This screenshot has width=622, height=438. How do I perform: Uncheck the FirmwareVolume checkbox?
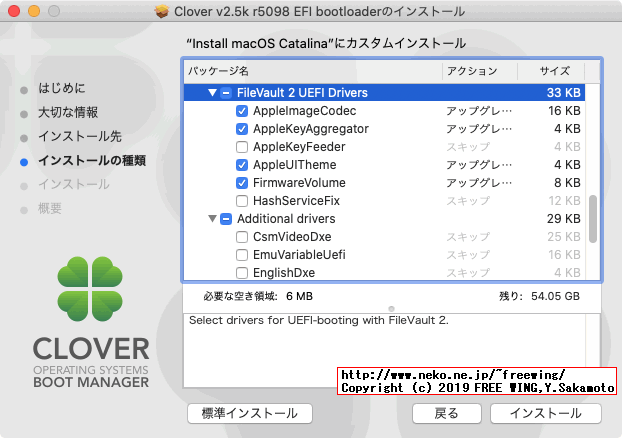pos(242,183)
